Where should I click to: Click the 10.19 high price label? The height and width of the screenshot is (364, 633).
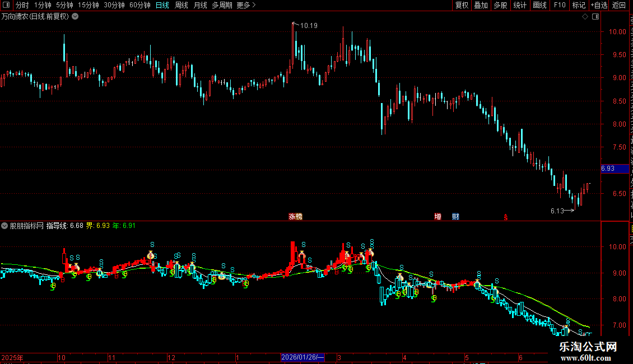[309, 25]
